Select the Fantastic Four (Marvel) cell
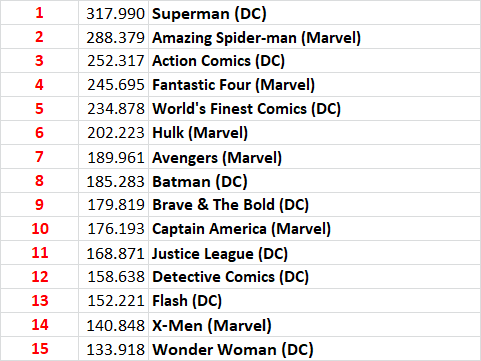The image size is (481, 361). tap(314, 85)
